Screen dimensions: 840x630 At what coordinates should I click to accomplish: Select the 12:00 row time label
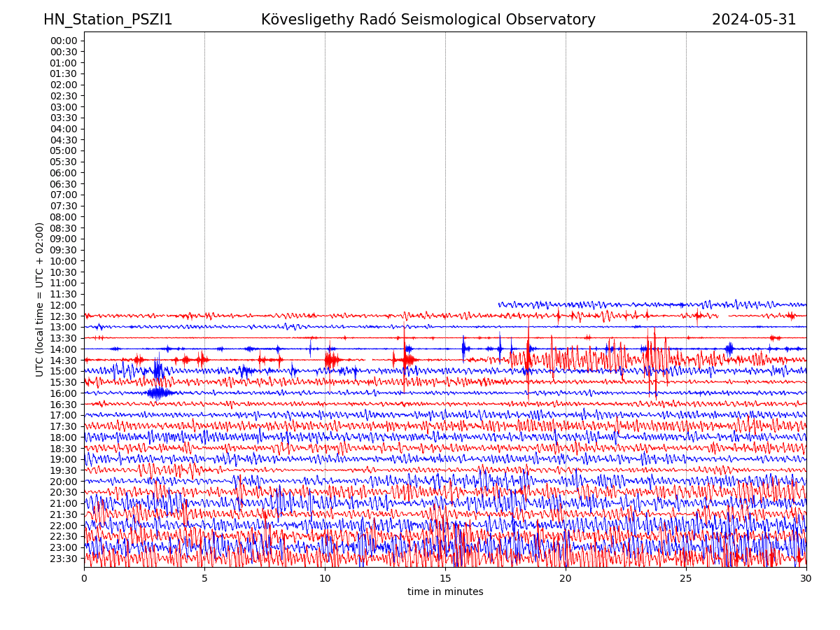64,305
